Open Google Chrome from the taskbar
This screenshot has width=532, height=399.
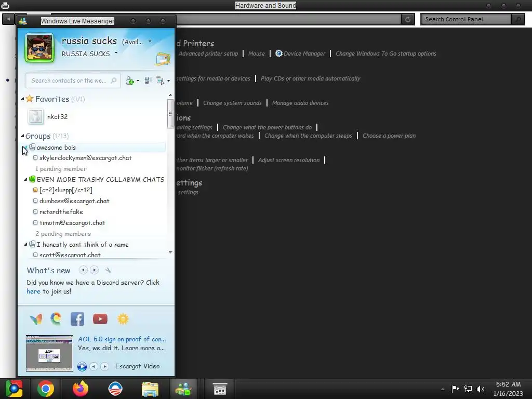(46, 389)
